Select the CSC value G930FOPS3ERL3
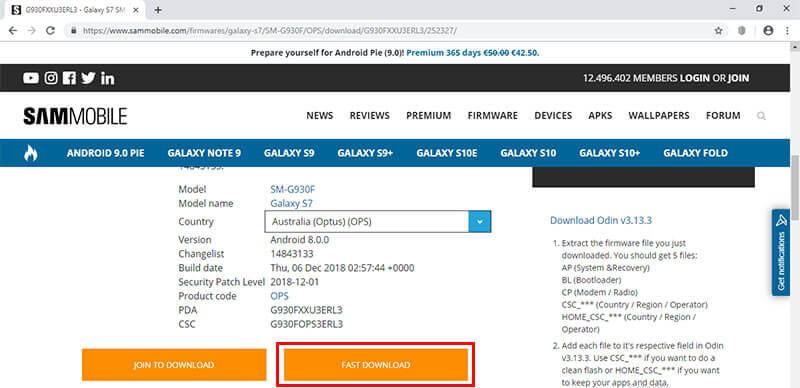800x388 pixels. point(307,324)
